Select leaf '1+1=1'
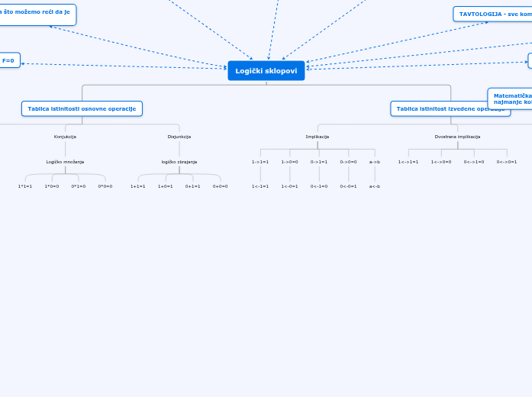Screen dimensions: 532x397 click(137, 186)
